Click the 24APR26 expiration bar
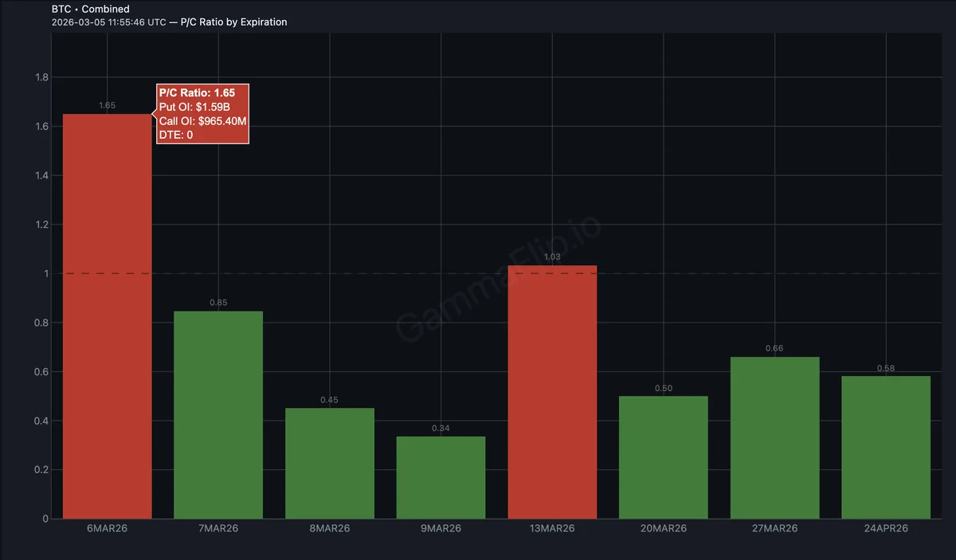Image resolution: width=956 pixels, height=560 pixels. click(x=886, y=448)
